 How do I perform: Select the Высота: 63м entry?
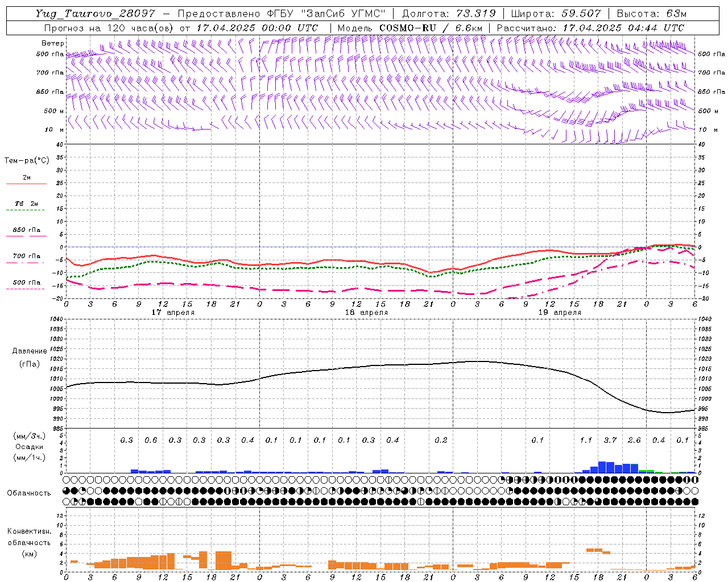(651, 14)
